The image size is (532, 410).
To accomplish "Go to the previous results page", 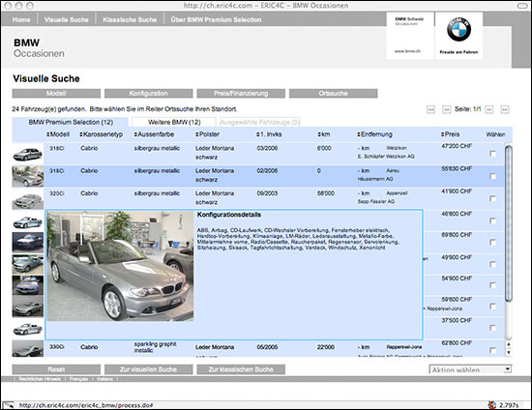I will (x=447, y=109).
